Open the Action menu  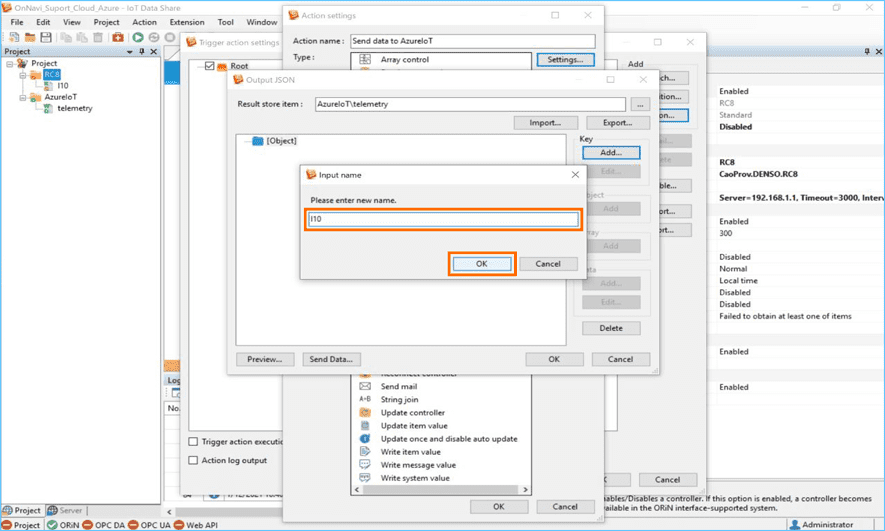pyautogui.click(x=144, y=22)
